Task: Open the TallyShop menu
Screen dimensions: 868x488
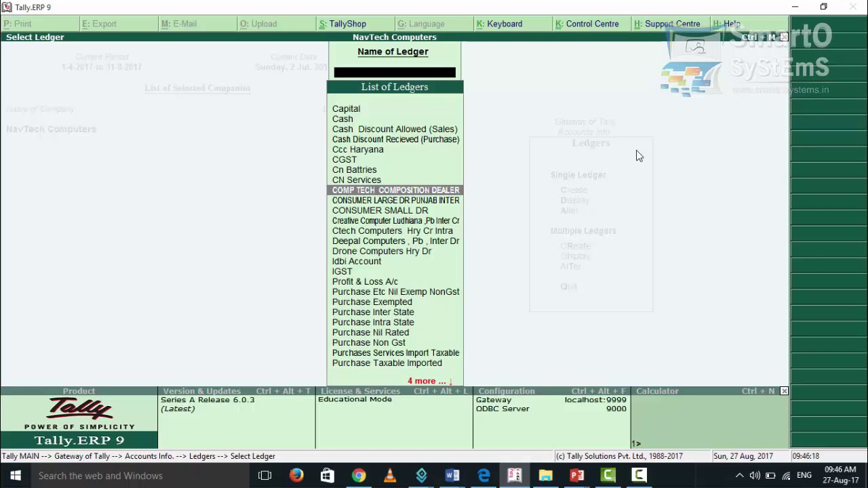Action: point(342,24)
